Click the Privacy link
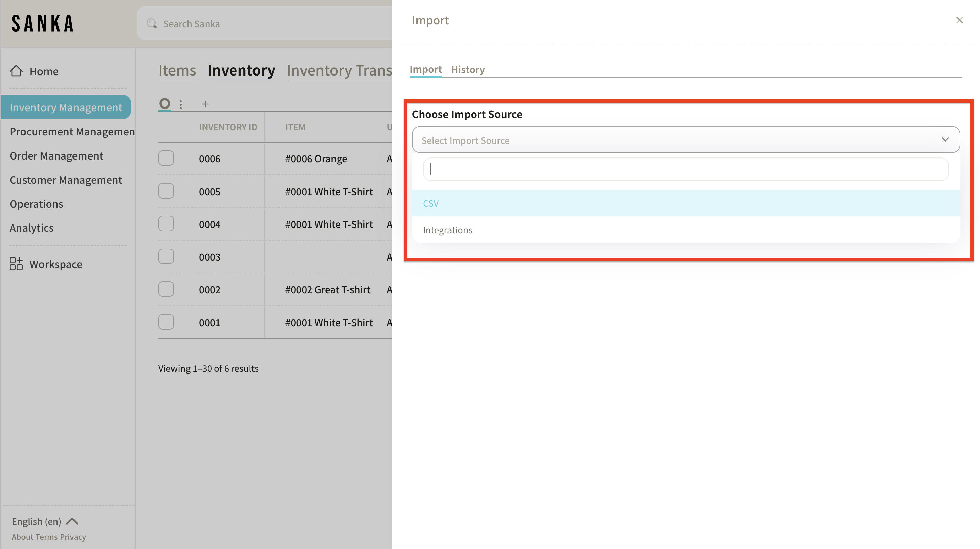The image size is (980, 549). pos(73,537)
